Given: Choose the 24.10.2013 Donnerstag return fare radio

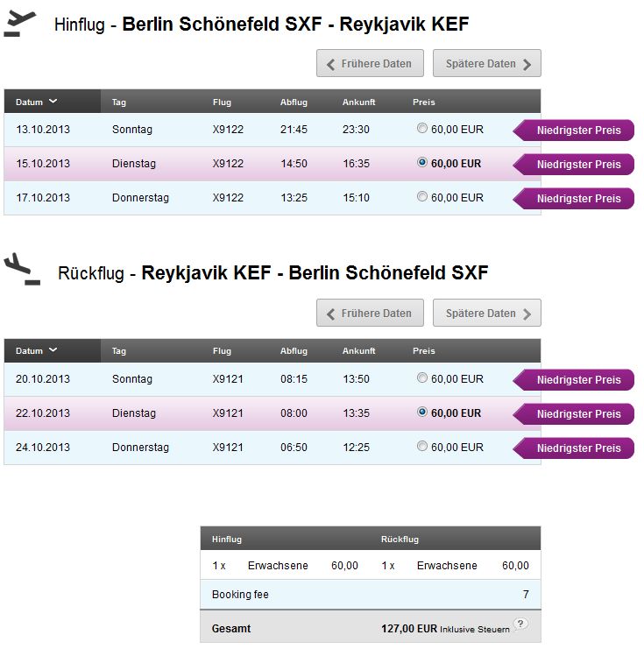Looking at the screenshot, I should tap(422, 446).
